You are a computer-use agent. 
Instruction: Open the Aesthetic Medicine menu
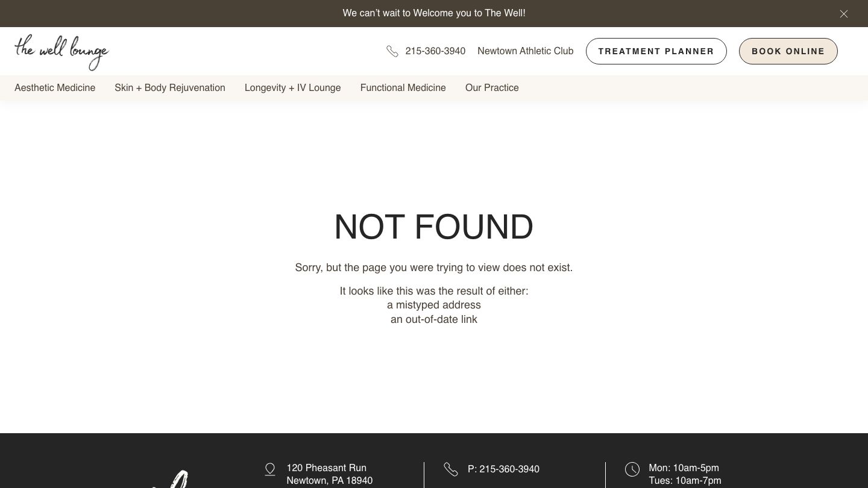(55, 88)
